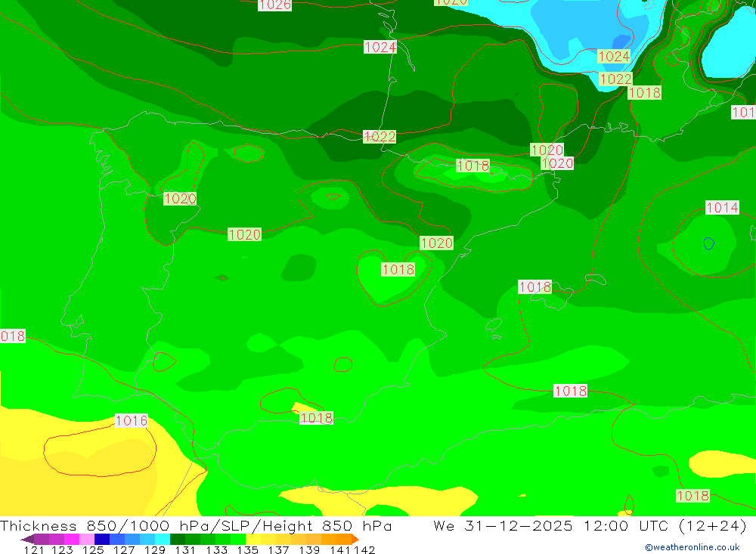The width and height of the screenshot is (756, 554).
Task: Click legend value 142
Action: (x=364, y=549)
